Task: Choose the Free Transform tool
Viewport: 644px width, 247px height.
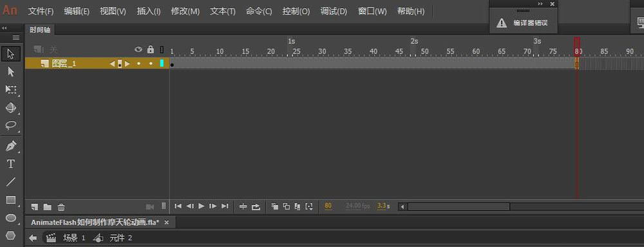Action: tap(11, 89)
